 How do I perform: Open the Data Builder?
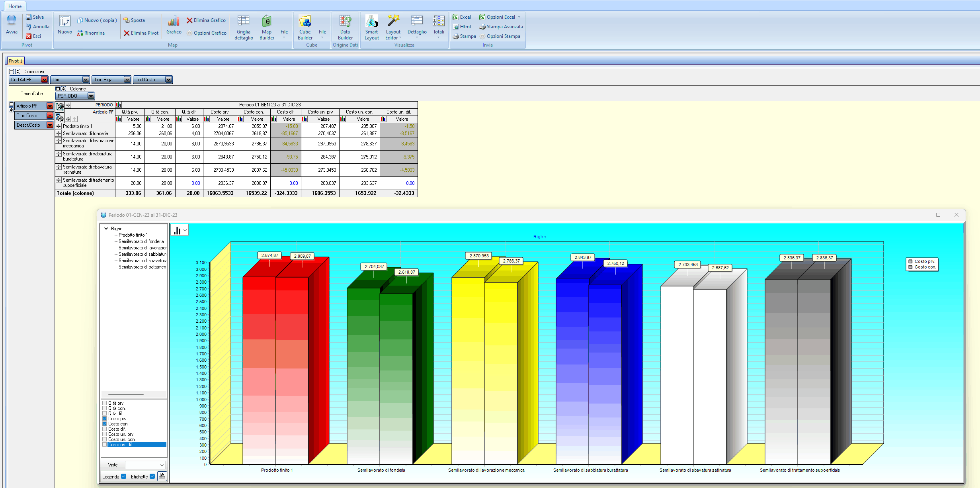(345, 27)
